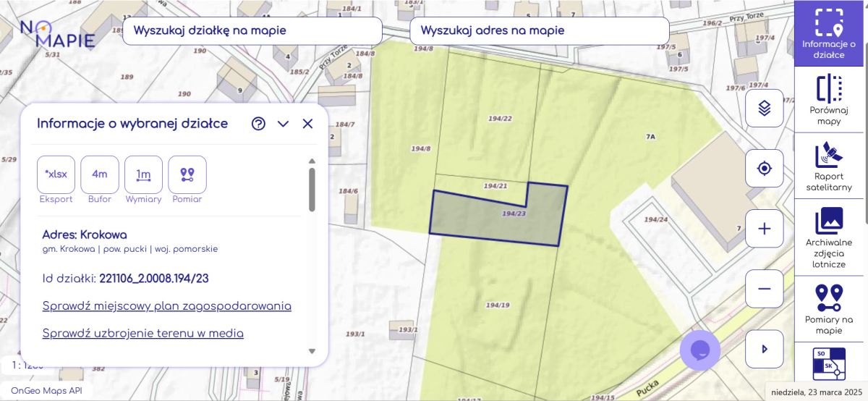
Task: Select parcel 193/1 on the map
Action: pos(354,334)
